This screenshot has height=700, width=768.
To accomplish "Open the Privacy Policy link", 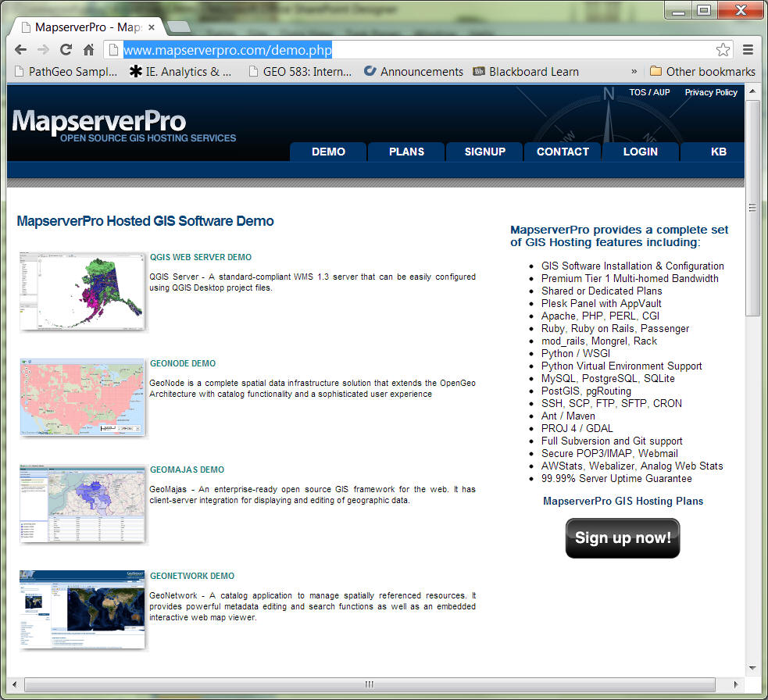I will (711, 92).
